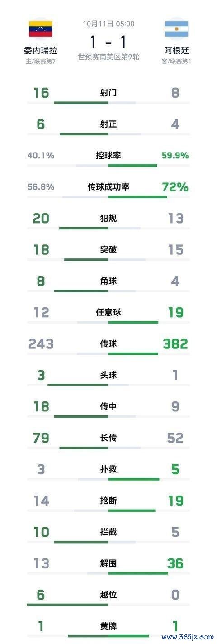Image resolution: width=217 pixels, height=644 pixels.
Task: Select the 扑救 saves label
Action: [108, 469]
